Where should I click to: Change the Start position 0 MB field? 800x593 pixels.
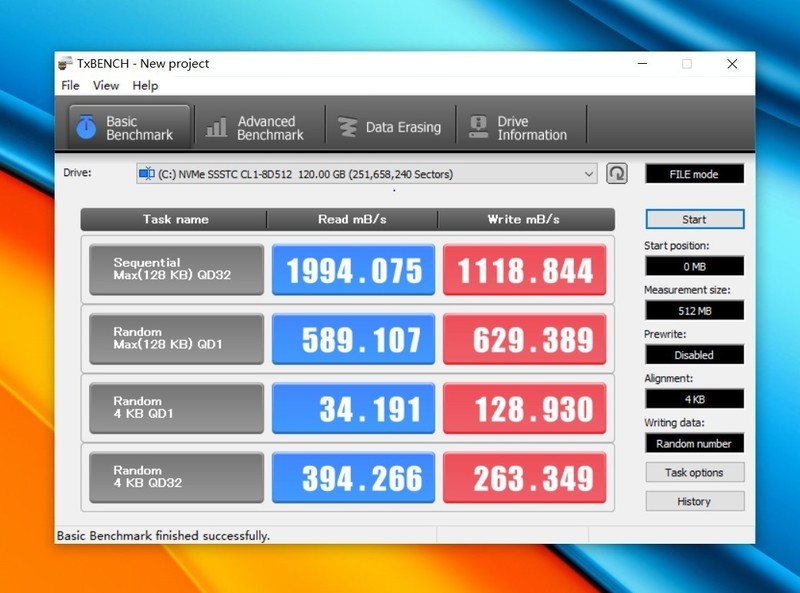694,266
